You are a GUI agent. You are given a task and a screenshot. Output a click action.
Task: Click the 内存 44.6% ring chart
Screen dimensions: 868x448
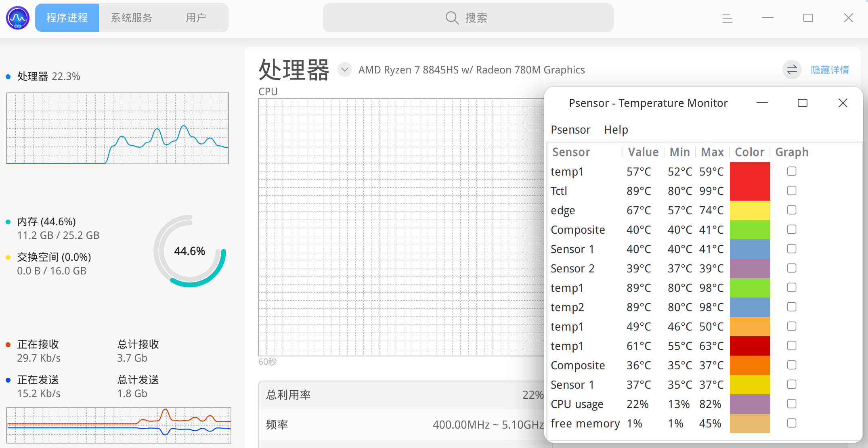(190, 251)
